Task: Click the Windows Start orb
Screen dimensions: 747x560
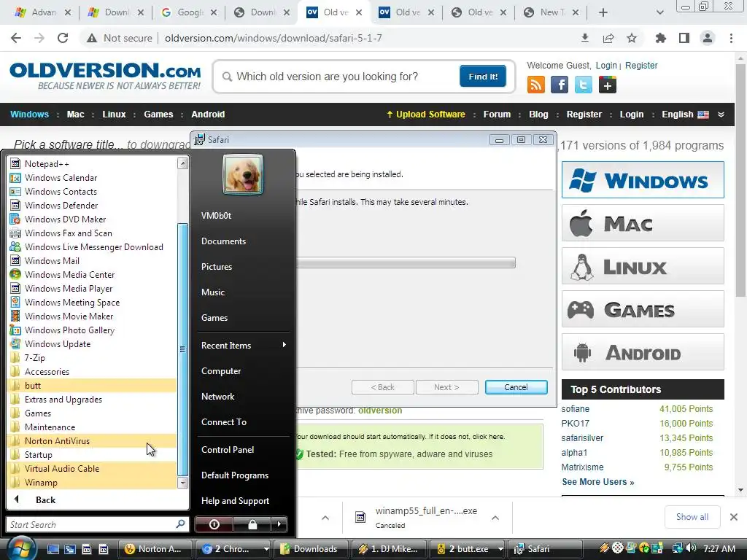Action: point(20,548)
